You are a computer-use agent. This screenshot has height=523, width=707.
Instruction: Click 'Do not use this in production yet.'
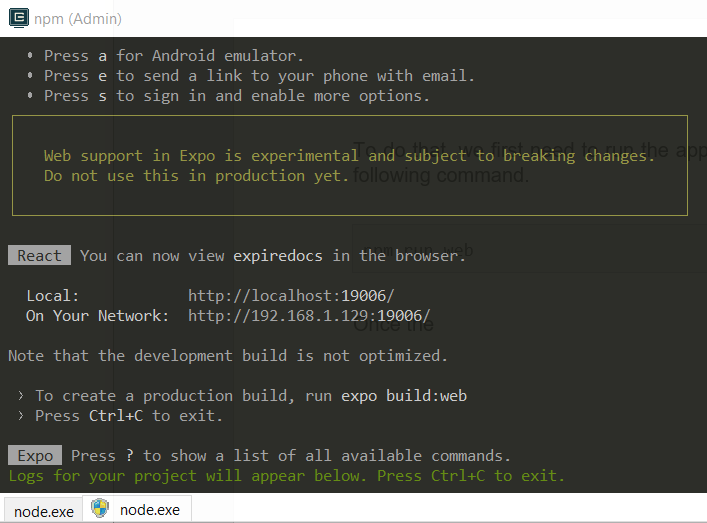(197, 175)
